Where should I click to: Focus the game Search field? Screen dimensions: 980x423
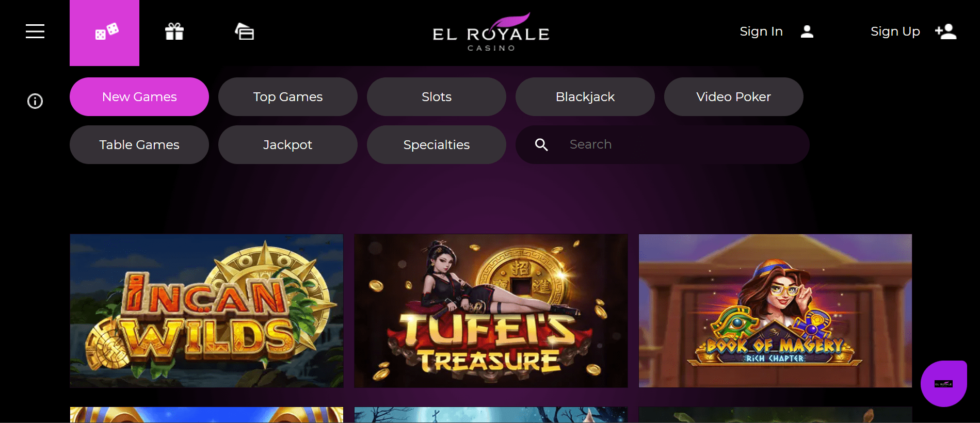(x=663, y=144)
